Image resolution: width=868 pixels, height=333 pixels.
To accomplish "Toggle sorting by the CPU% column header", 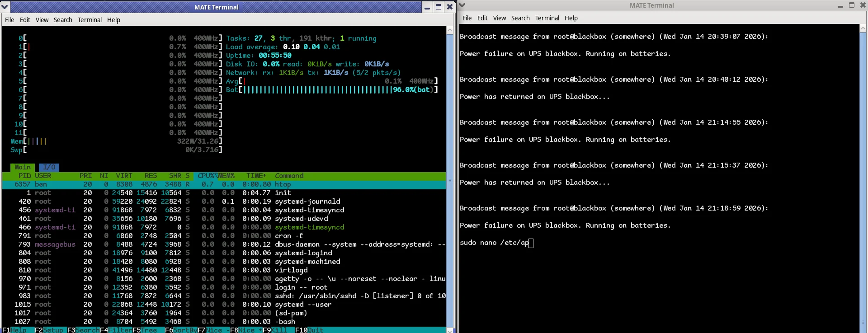I will pos(206,176).
